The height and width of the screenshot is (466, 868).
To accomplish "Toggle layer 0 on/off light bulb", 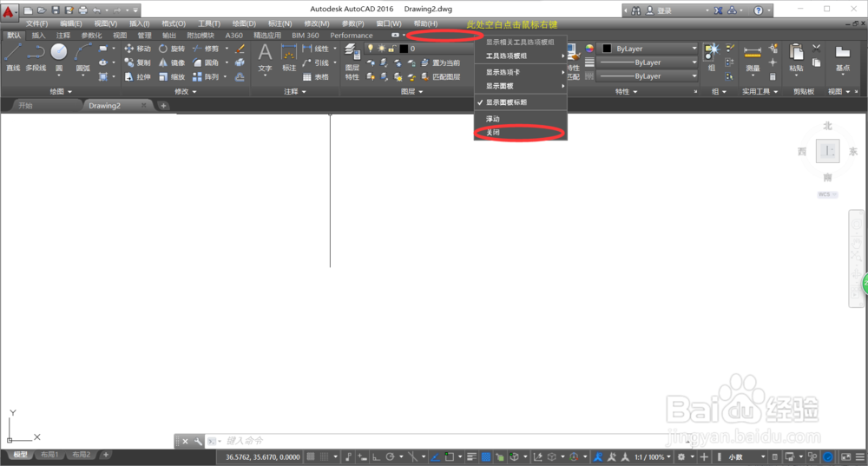I will coord(371,49).
